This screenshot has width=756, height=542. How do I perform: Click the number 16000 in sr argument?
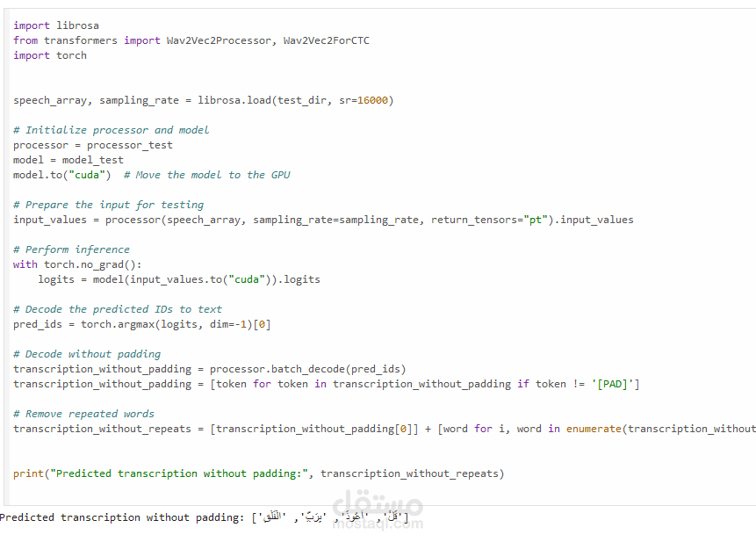(372, 100)
